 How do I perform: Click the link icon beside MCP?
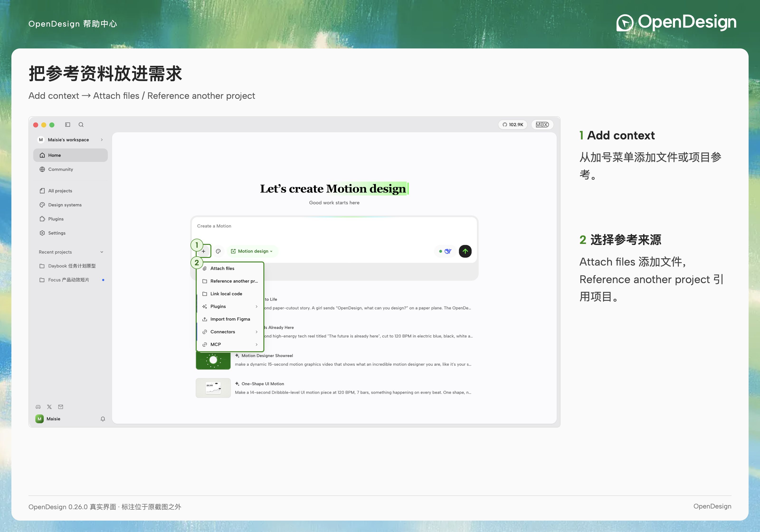[x=205, y=345]
